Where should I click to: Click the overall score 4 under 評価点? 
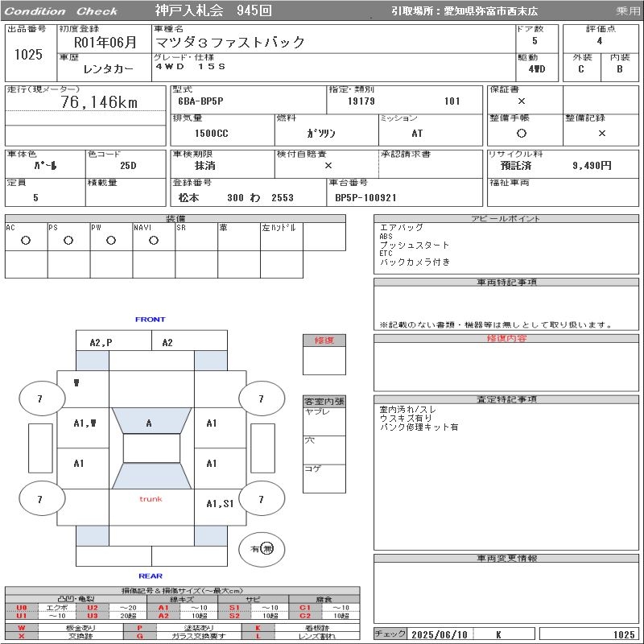pos(600,41)
